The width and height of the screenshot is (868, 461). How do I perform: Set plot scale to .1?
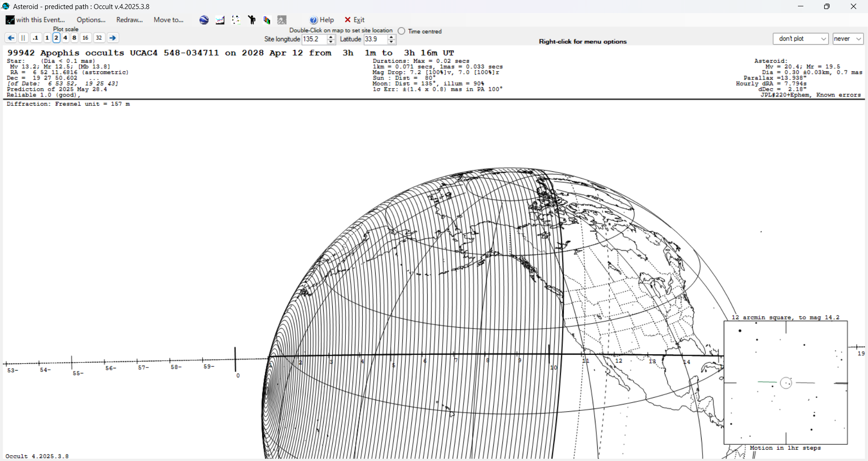click(36, 38)
